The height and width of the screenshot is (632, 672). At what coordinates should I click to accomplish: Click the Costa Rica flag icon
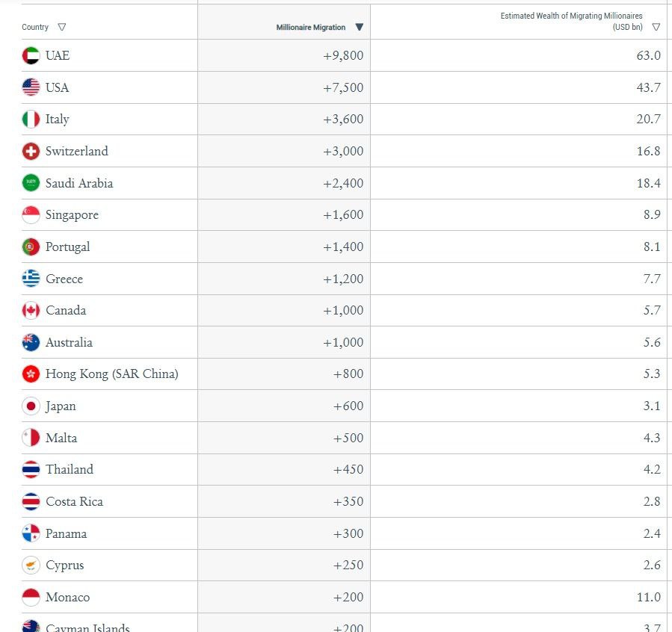(31, 501)
